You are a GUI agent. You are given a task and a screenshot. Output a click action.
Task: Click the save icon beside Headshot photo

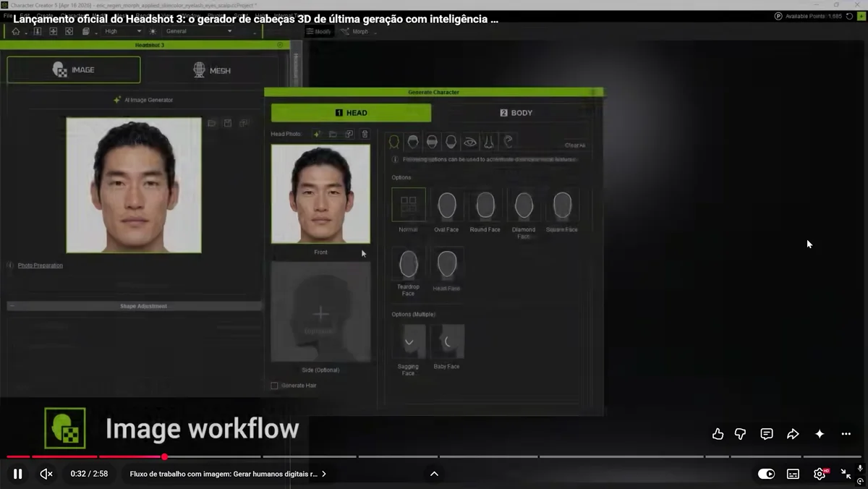(x=227, y=124)
